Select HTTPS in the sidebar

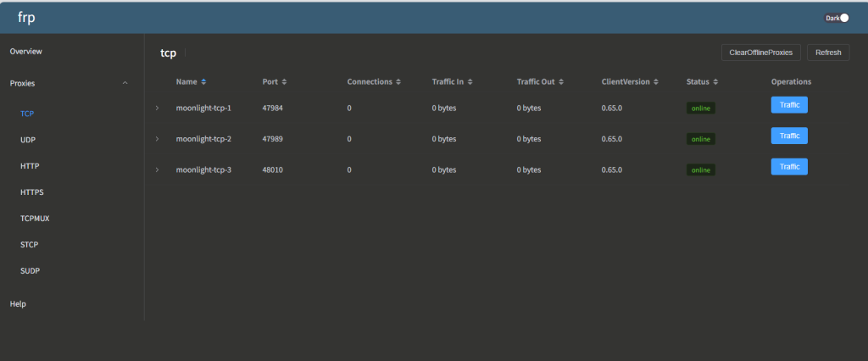point(31,192)
